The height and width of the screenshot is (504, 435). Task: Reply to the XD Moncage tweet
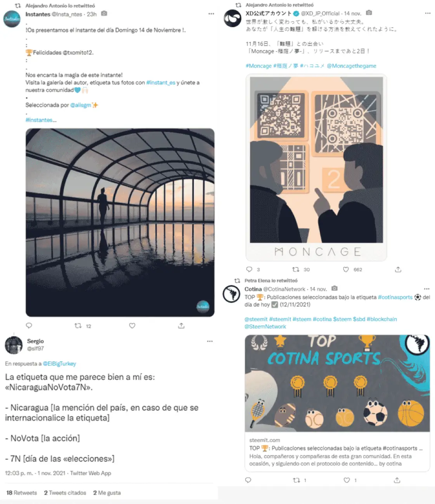coord(249,269)
